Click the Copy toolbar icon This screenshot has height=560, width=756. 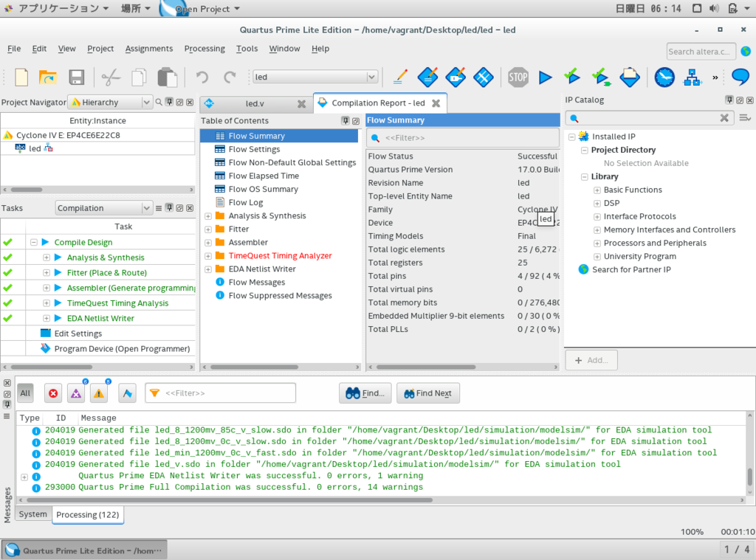tap(139, 77)
